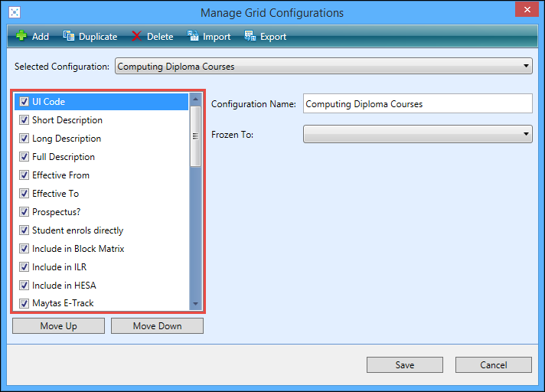Viewport: 545px width, 392px height.
Task: Click the green plus Add icon
Action: (x=21, y=35)
